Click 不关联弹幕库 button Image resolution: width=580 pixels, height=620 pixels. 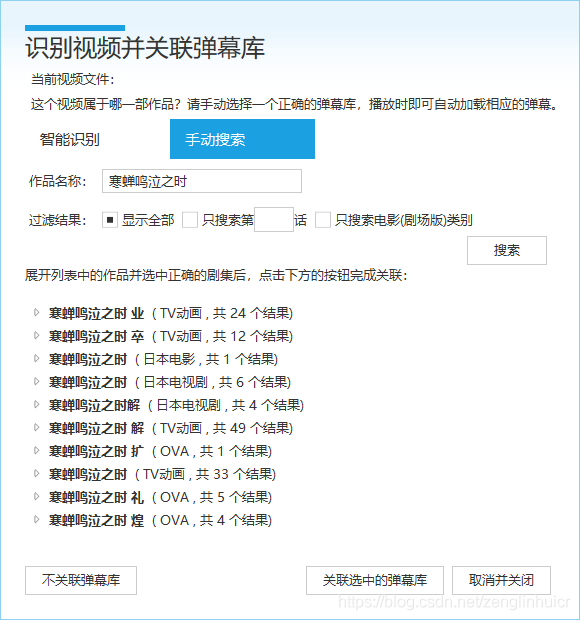click(x=81, y=580)
